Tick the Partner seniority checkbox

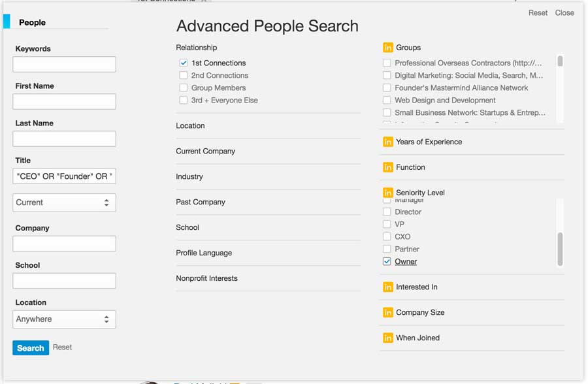(x=387, y=249)
